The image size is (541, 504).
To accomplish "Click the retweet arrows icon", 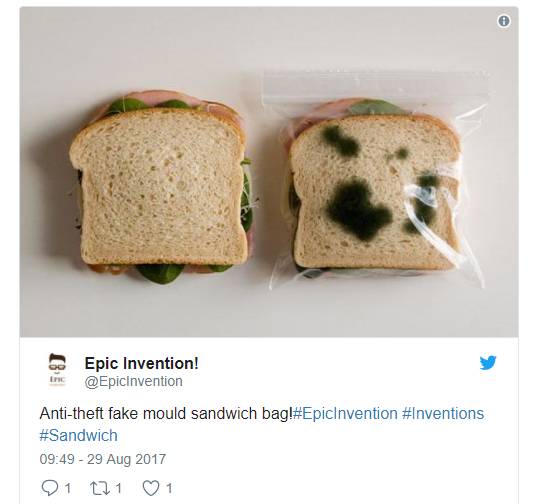I will 100,488.
